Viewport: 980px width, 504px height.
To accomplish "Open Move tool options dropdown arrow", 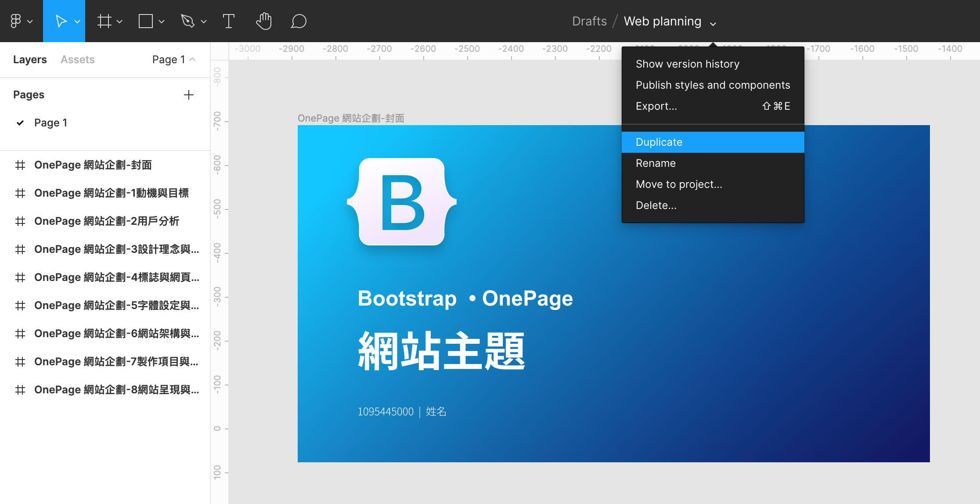I will point(77,22).
